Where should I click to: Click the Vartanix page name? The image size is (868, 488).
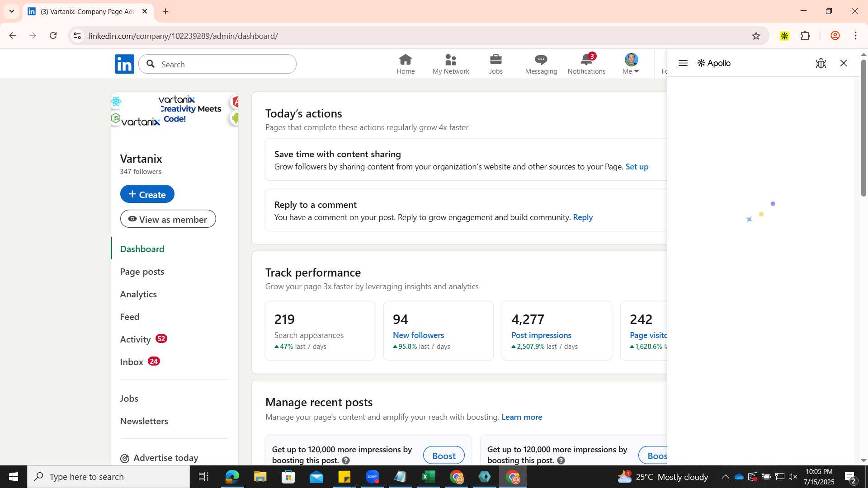click(141, 159)
